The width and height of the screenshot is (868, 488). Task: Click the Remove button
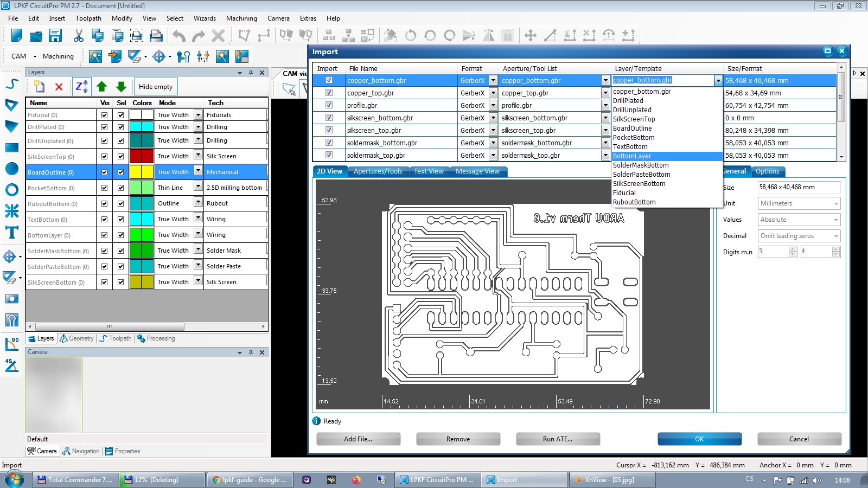coord(458,439)
